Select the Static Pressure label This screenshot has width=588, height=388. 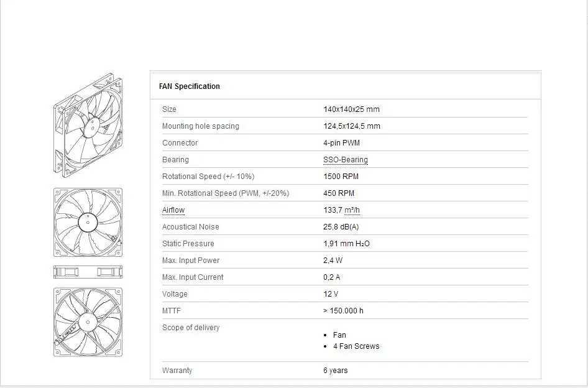pos(188,244)
